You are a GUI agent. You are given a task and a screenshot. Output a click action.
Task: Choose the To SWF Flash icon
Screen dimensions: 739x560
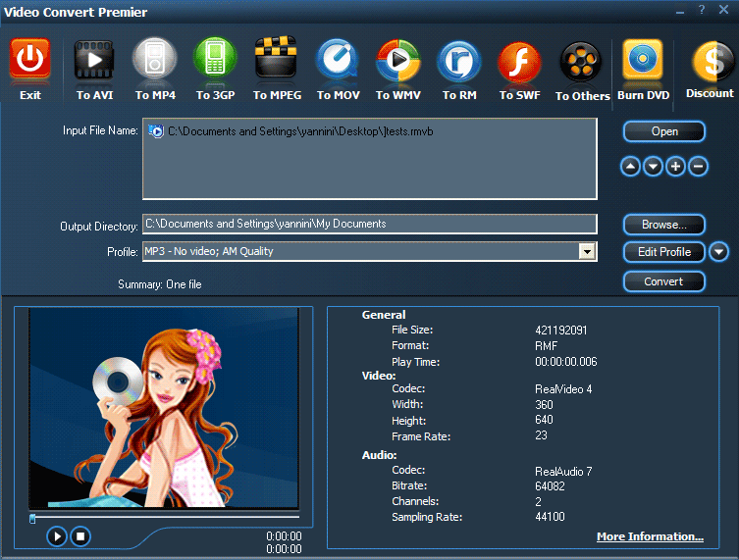(x=520, y=61)
